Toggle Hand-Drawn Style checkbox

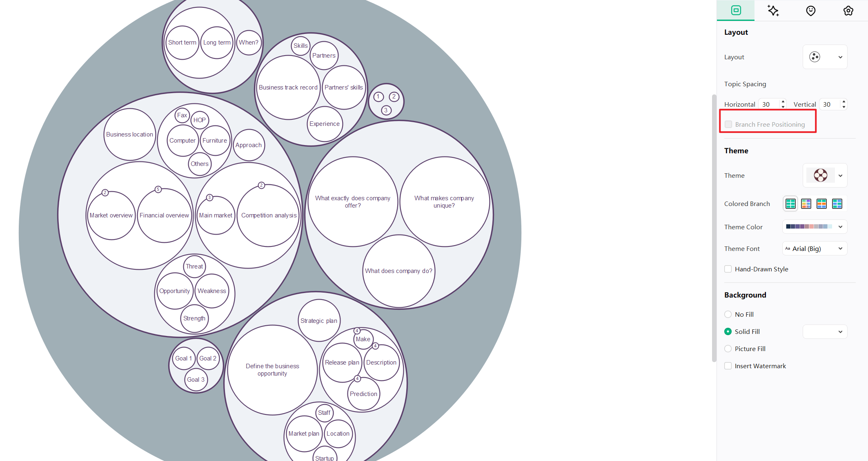click(728, 269)
